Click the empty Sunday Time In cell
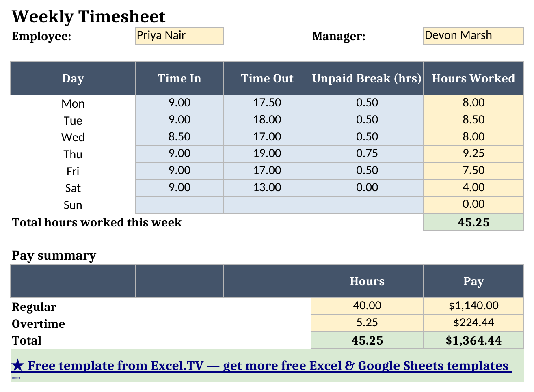The image size is (534, 392). (179, 205)
